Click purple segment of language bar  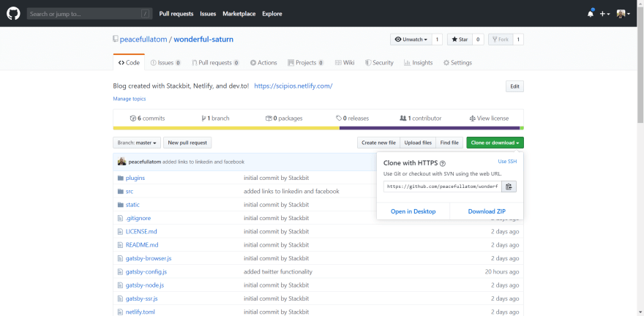430,128
